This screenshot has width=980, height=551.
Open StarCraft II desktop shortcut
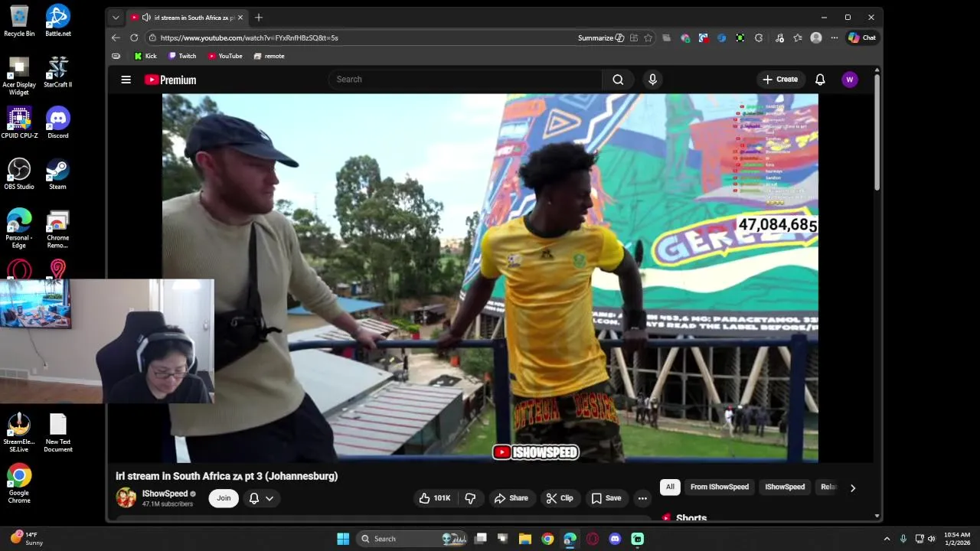(x=58, y=72)
